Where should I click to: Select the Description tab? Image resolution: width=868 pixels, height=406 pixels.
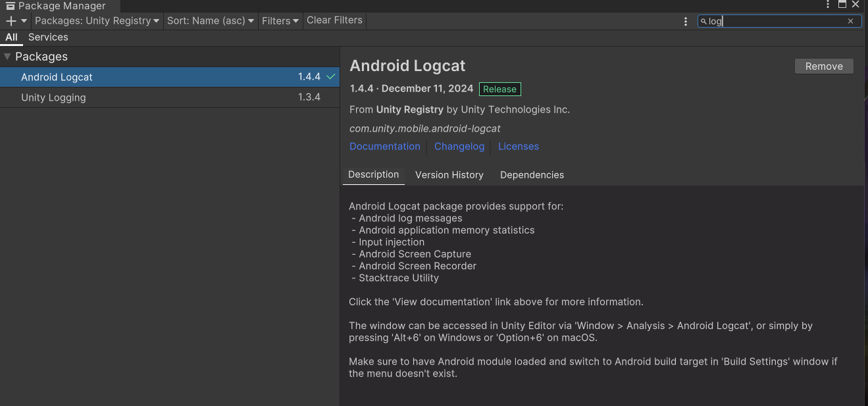click(374, 174)
